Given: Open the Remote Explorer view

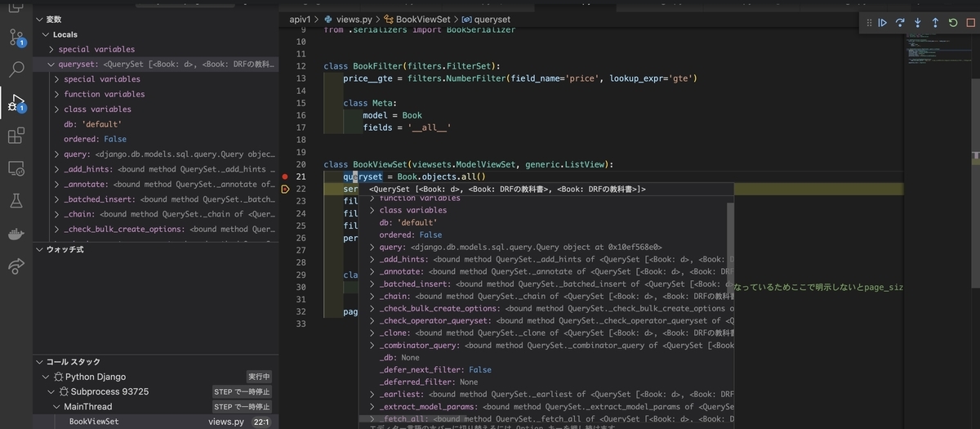Looking at the screenshot, I should 16,168.
